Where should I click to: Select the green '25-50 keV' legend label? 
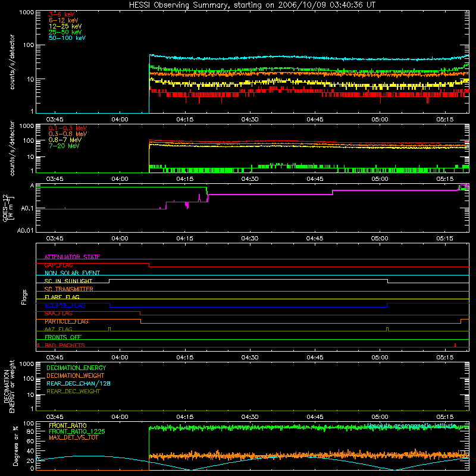(65, 32)
